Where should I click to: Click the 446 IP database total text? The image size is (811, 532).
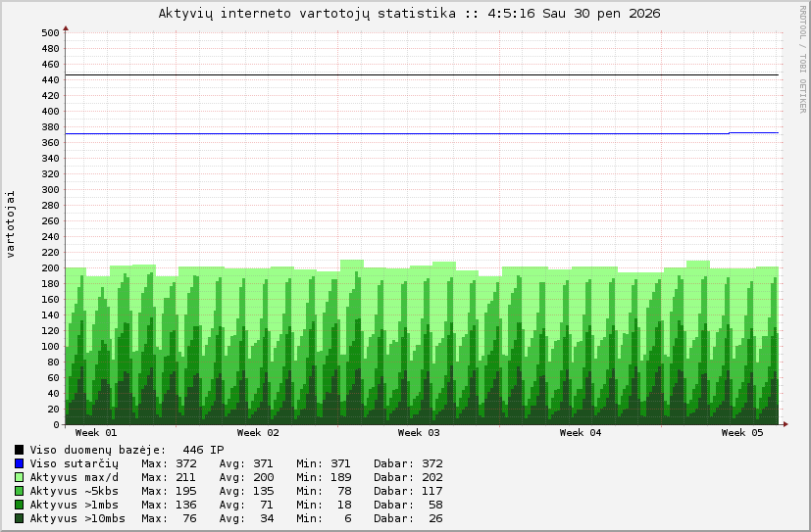pos(203,450)
